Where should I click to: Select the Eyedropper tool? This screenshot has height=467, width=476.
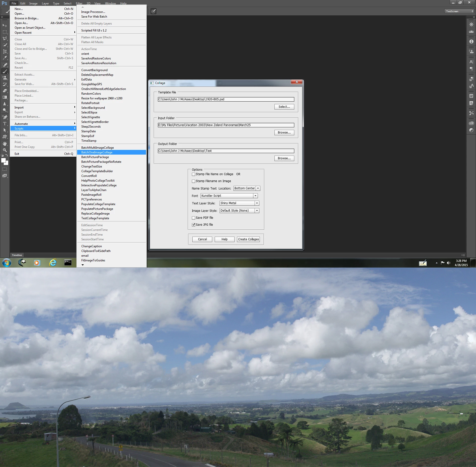coord(5,58)
